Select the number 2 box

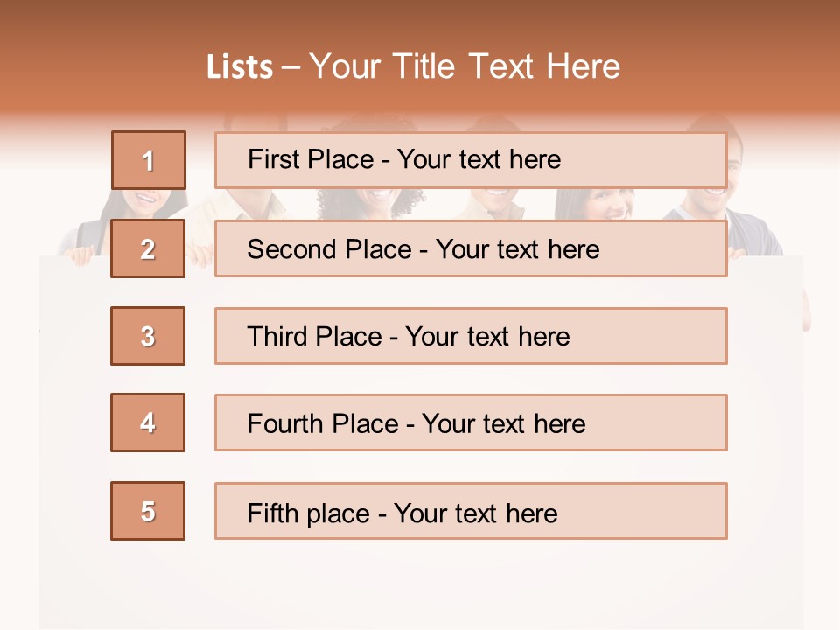click(x=148, y=248)
